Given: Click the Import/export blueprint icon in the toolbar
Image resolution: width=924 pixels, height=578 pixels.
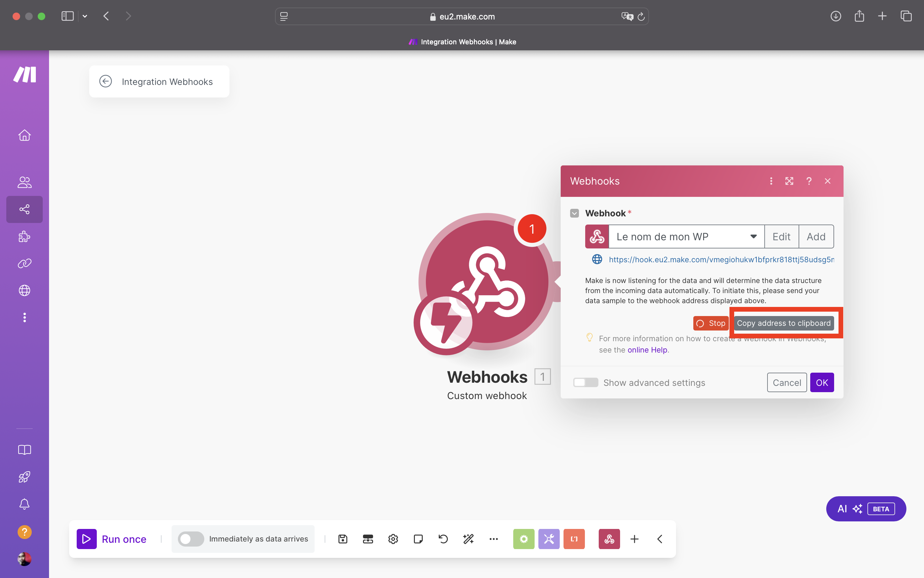Looking at the screenshot, I should [x=368, y=539].
